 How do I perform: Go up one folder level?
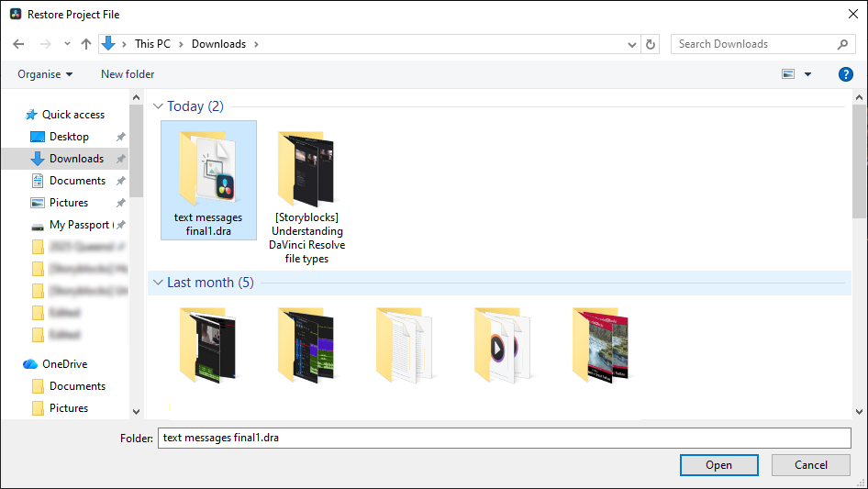pos(86,44)
